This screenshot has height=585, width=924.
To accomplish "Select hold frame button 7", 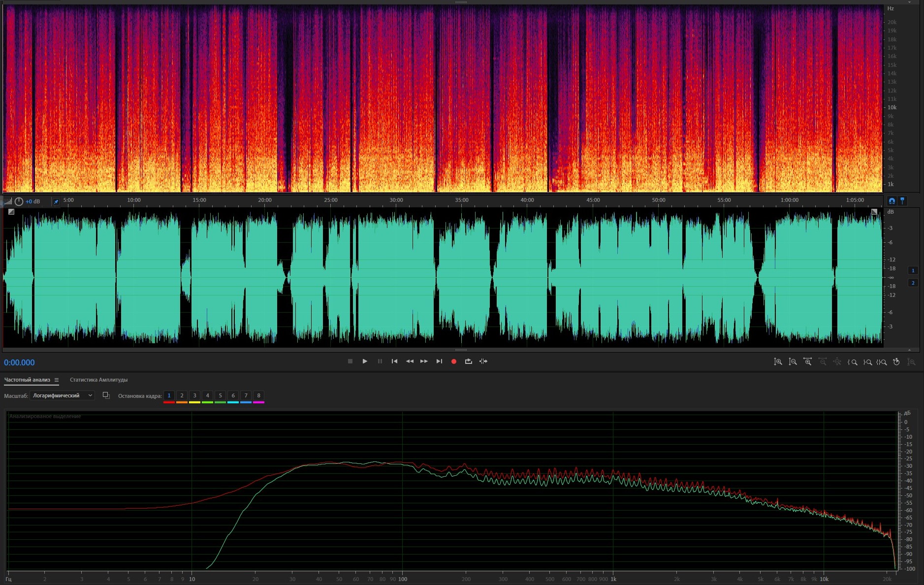I will coord(246,395).
